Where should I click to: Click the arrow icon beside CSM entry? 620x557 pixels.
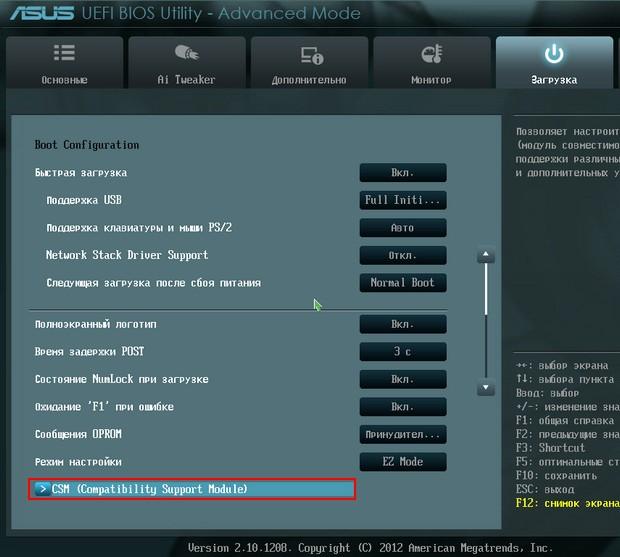click(43, 489)
